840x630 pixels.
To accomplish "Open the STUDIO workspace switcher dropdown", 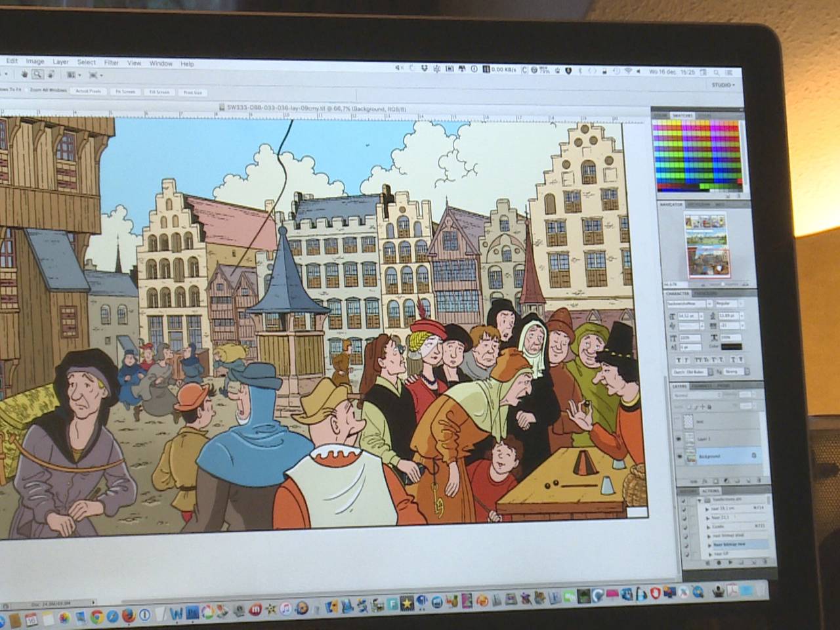I will pos(723,85).
